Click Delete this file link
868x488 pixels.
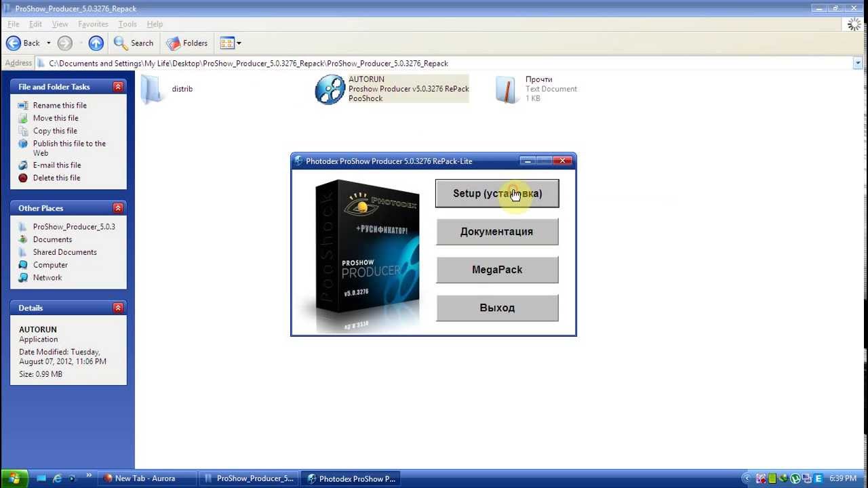click(56, 178)
